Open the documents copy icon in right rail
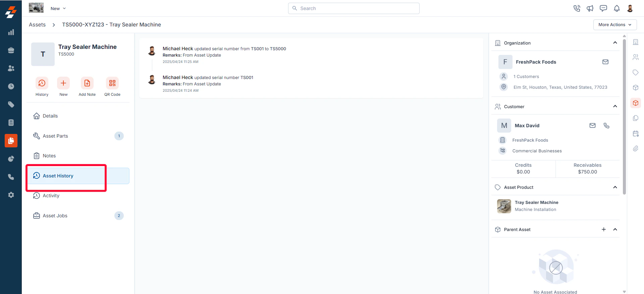 [636, 118]
